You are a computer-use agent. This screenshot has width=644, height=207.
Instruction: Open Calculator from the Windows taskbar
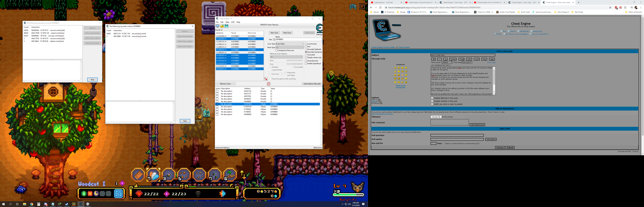tap(39, 204)
